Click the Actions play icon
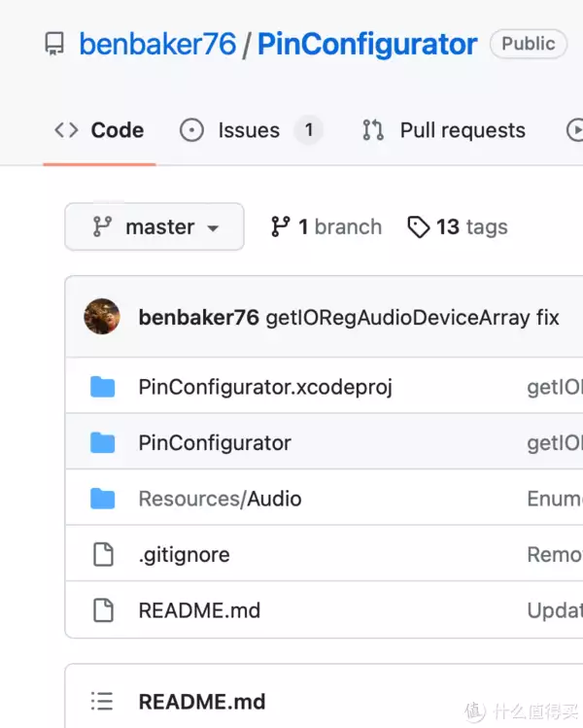 click(574, 130)
